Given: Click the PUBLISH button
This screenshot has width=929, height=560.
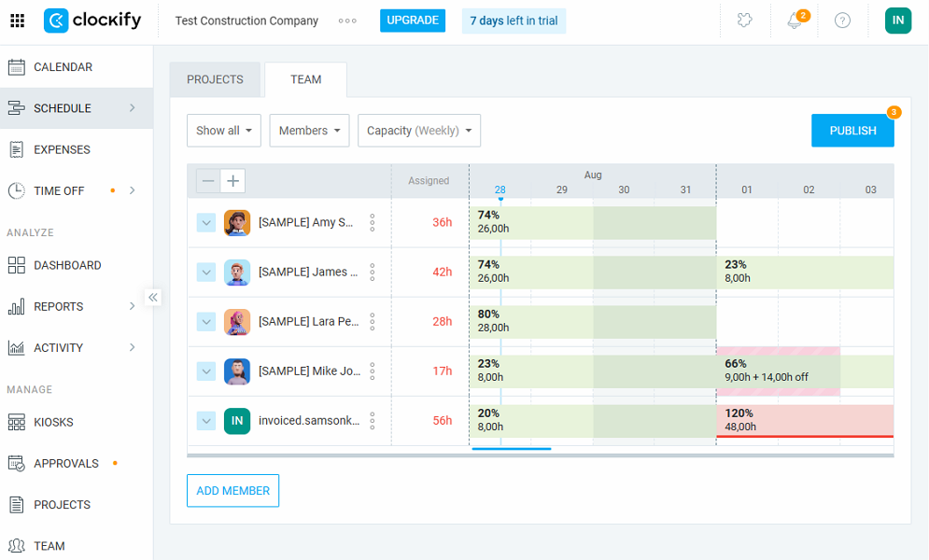Looking at the screenshot, I should click(x=852, y=131).
